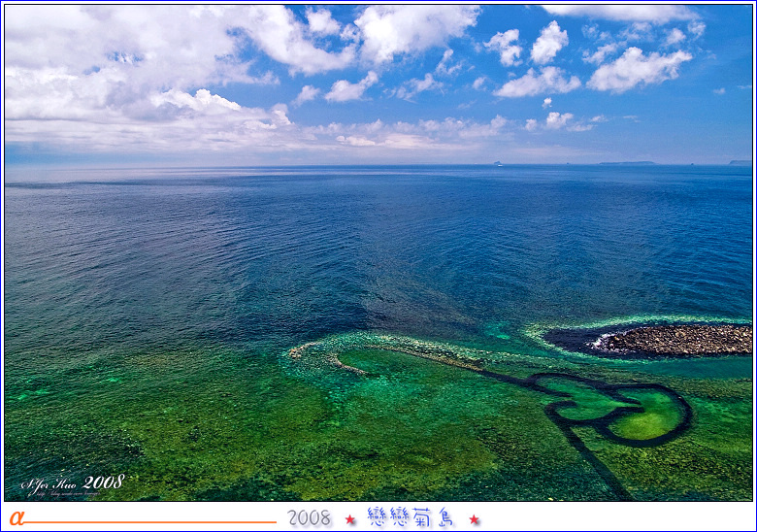The width and height of the screenshot is (757, 532).
Task: Click the 2008 year text in footer
Action: 309,518
